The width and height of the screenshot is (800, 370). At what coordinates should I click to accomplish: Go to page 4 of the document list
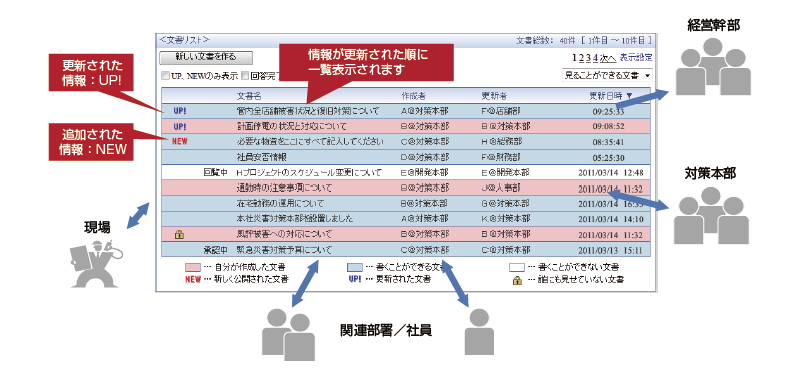click(x=595, y=58)
